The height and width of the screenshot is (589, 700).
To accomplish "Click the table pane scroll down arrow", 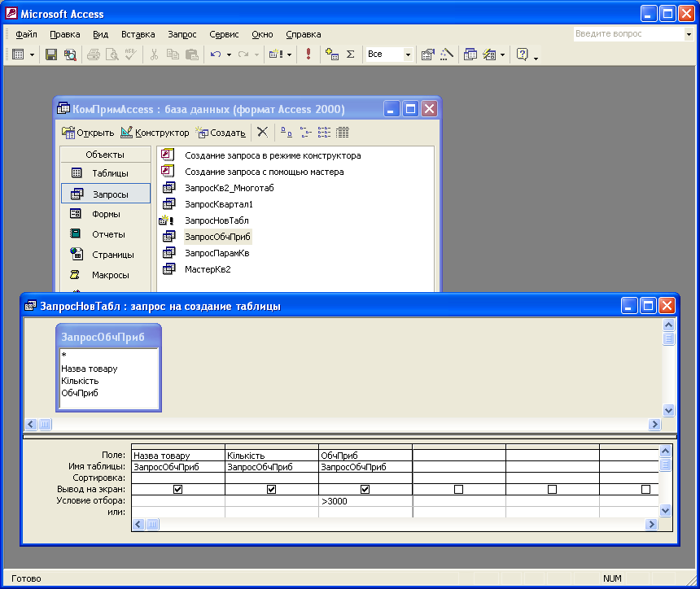I will (x=668, y=411).
